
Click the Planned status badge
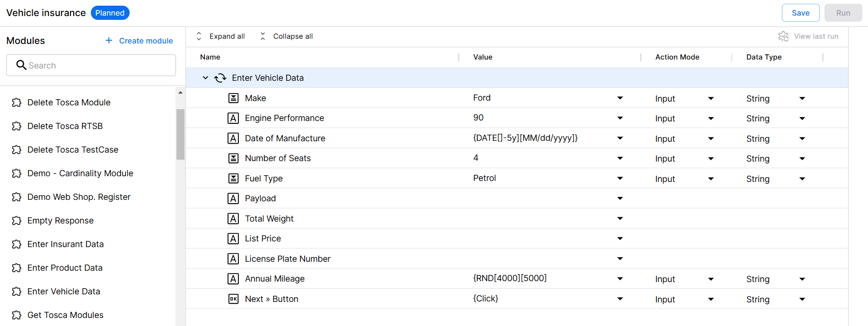coord(110,13)
